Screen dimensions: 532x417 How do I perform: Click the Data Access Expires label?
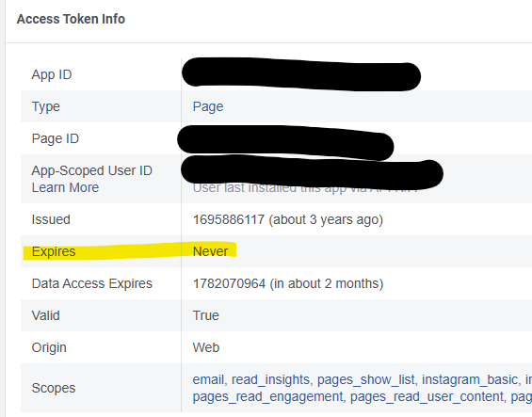tap(92, 283)
